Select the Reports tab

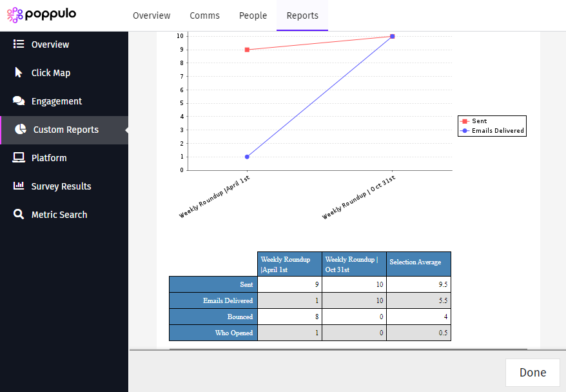(x=302, y=15)
